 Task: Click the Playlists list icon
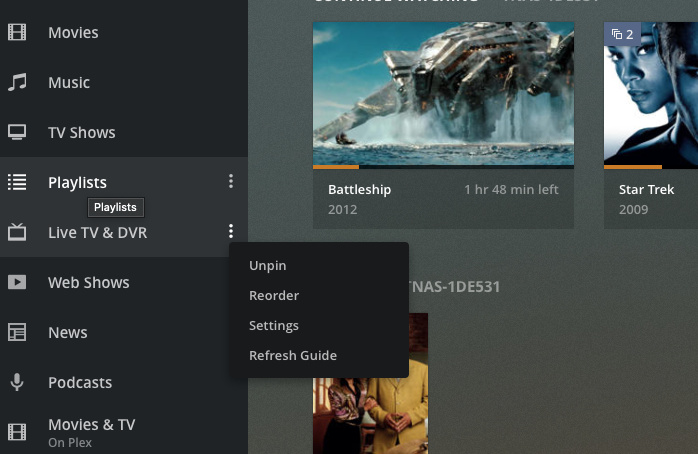pyautogui.click(x=17, y=182)
